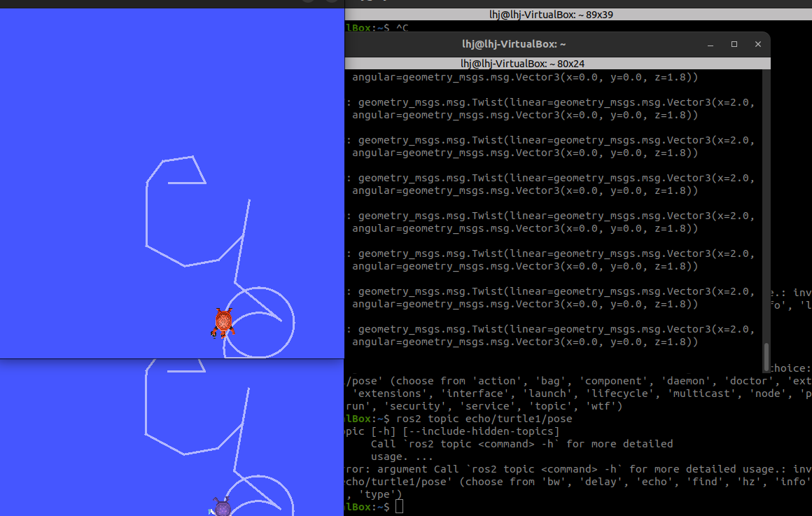The height and width of the screenshot is (516, 812).
Task: Click the 'usage. ...' line in the back terminal
Action: [402, 456]
